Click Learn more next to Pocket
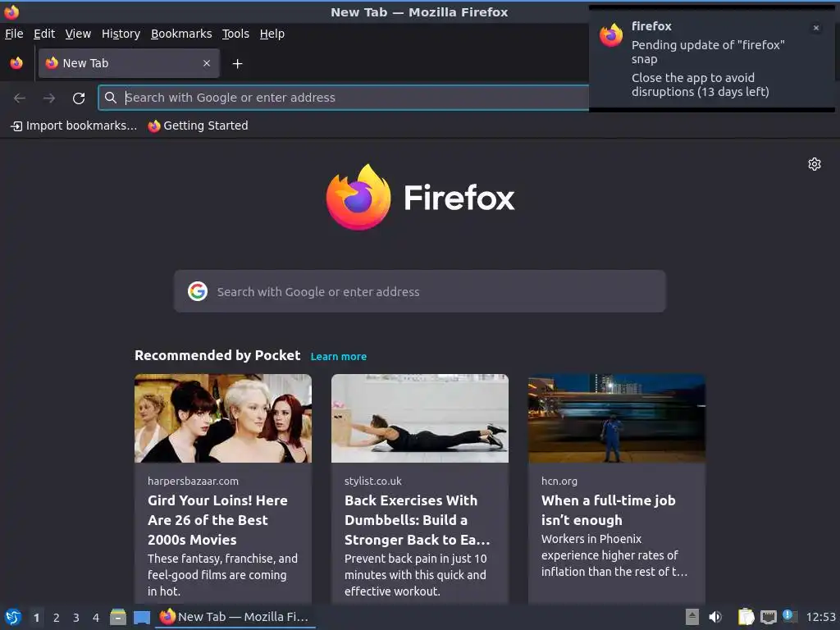Image resolution: width=840 pixels, height=630 pixels. (x=339, y=356)
